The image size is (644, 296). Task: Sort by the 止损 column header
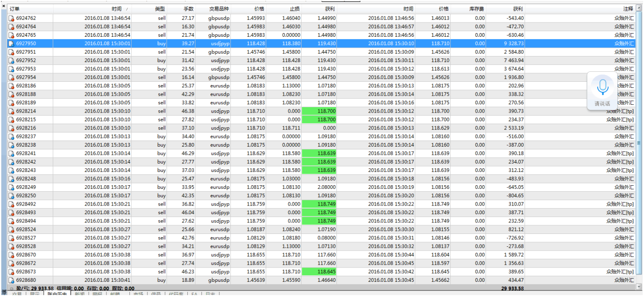tap(284, 9)
